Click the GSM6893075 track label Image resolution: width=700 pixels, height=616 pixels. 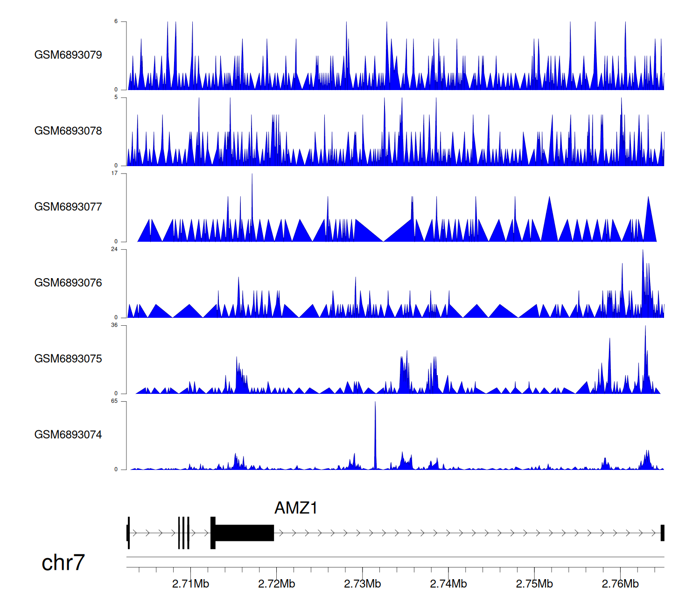pos(68,359)
